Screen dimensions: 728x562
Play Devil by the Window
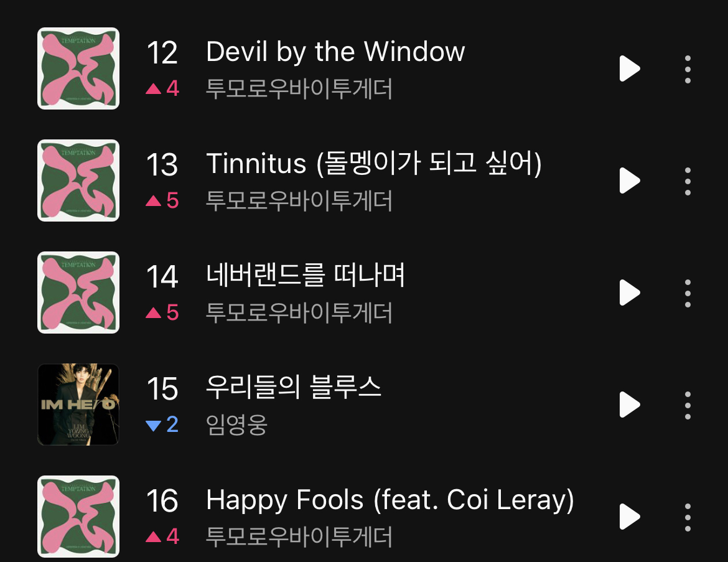630,68
